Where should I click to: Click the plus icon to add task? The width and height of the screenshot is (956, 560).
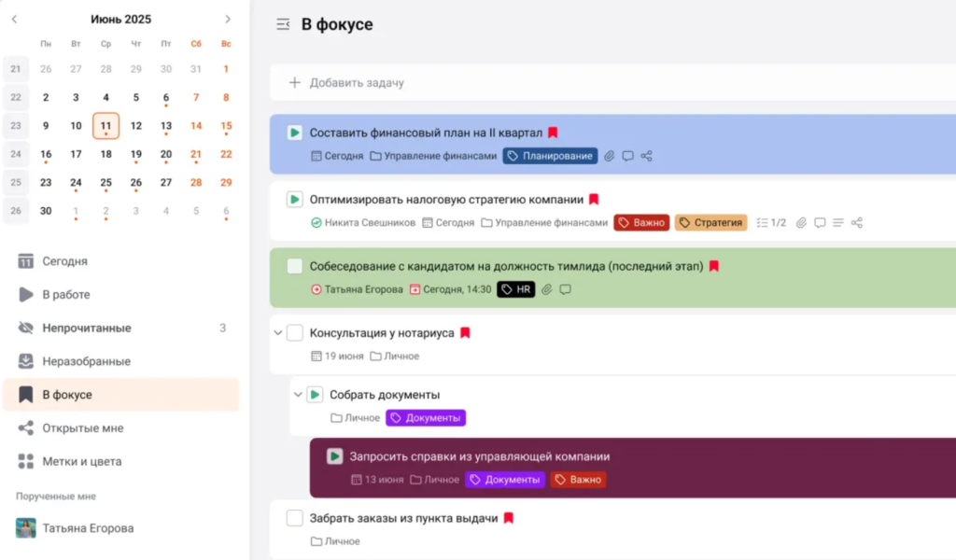point(294,82)
